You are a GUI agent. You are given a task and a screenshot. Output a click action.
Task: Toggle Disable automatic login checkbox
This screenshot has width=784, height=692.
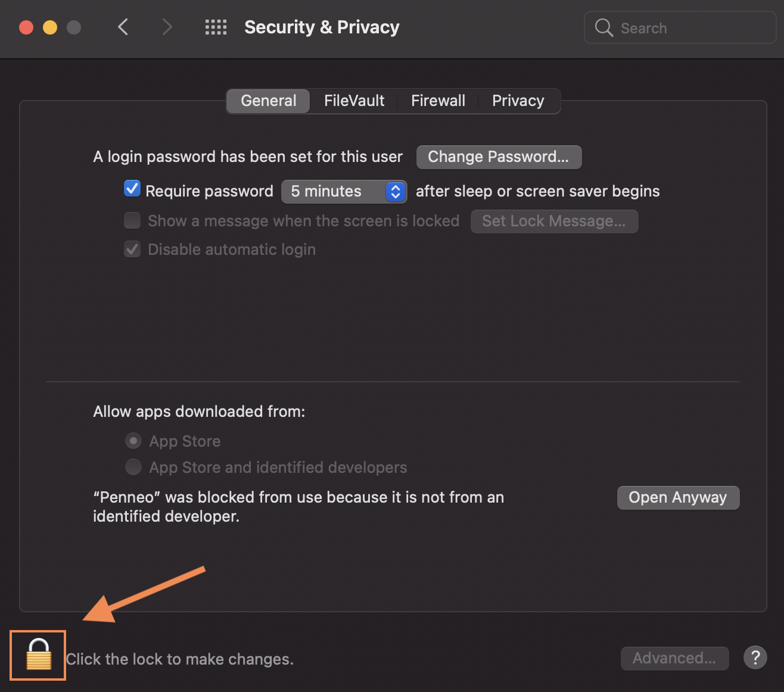point(132,249)
